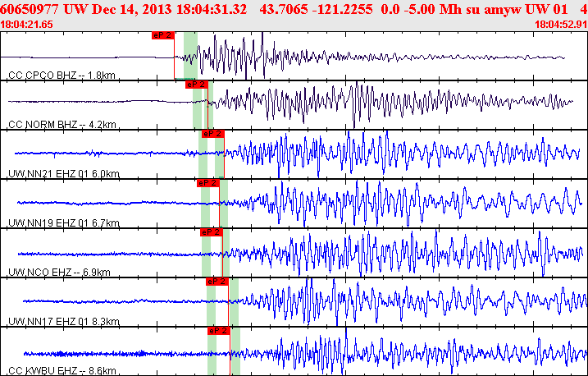Click the eP 2 pick flag on CPCO trace
The image size is (588, 376).
163,35
